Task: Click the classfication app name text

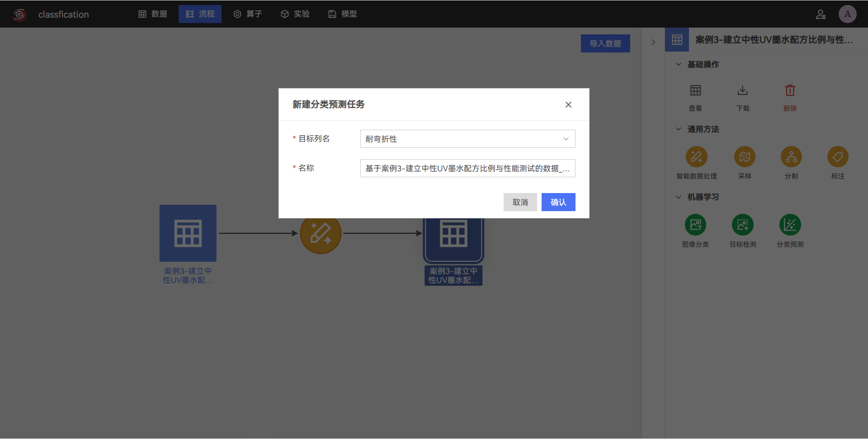Action: 64,14
